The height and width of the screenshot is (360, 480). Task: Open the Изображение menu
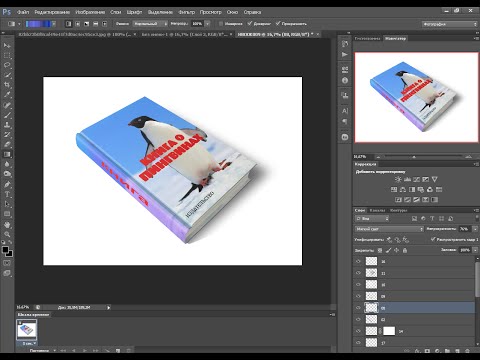90,12
